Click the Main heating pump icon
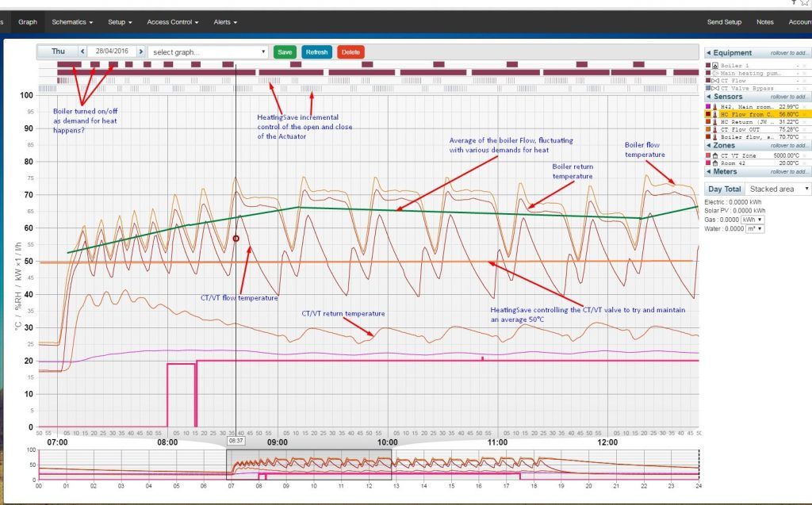Image resolution: width=812 pixels, height=505 pixels. (x=715, y=72)
